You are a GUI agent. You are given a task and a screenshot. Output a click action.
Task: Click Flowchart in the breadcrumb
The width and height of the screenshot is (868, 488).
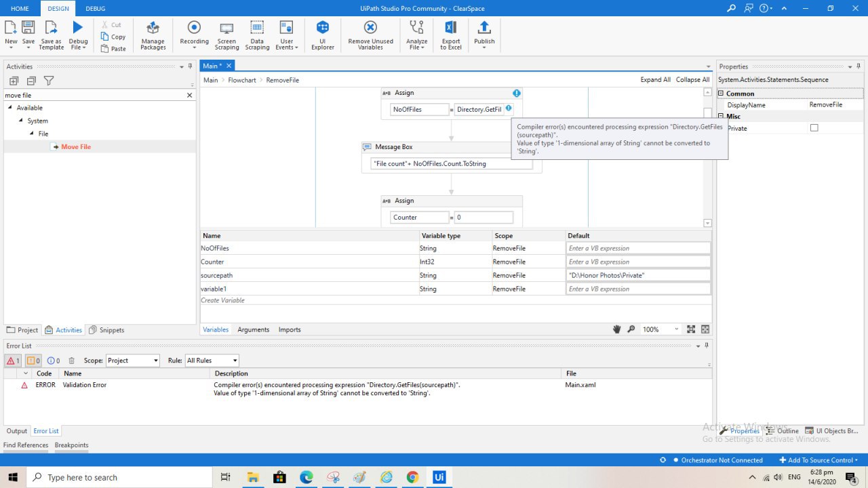coord(242,80)
